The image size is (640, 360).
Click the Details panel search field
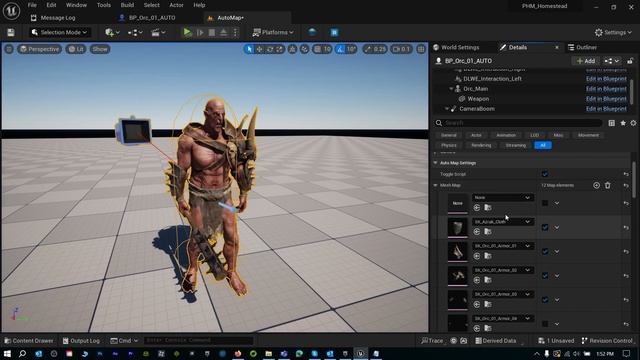pos(518,123)
